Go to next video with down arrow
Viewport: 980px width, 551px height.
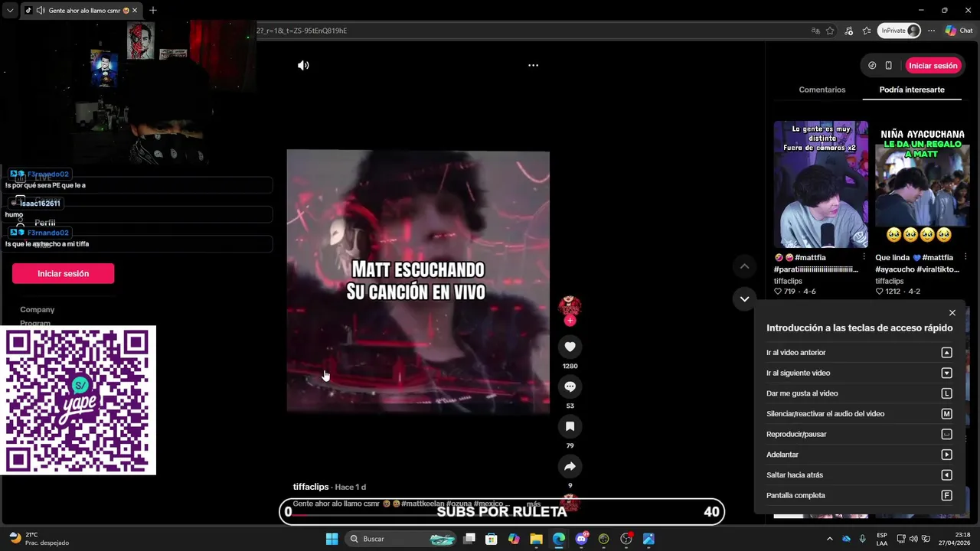pyautogui.click(x=744, y=298)
